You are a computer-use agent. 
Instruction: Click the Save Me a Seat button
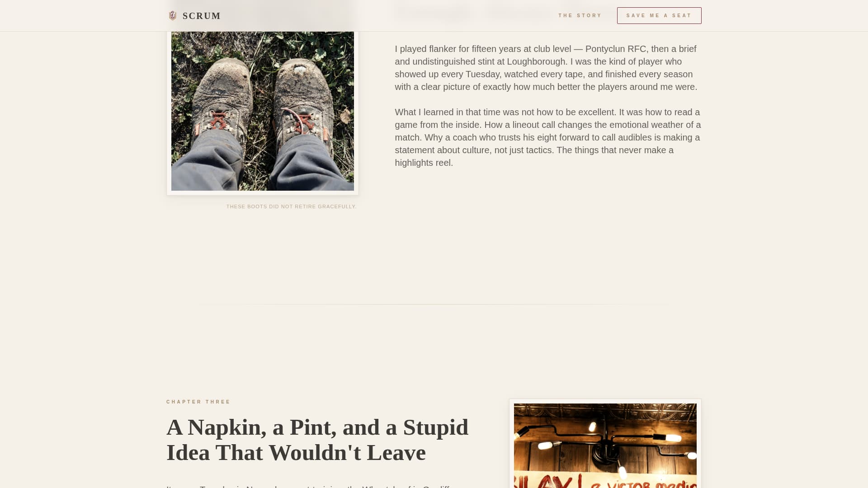659,16
